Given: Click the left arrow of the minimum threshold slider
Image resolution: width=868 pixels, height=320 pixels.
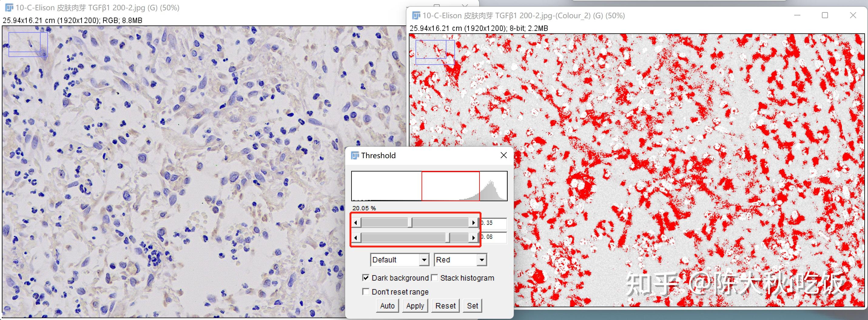Looking at the screenshot, I should point(356,223).
